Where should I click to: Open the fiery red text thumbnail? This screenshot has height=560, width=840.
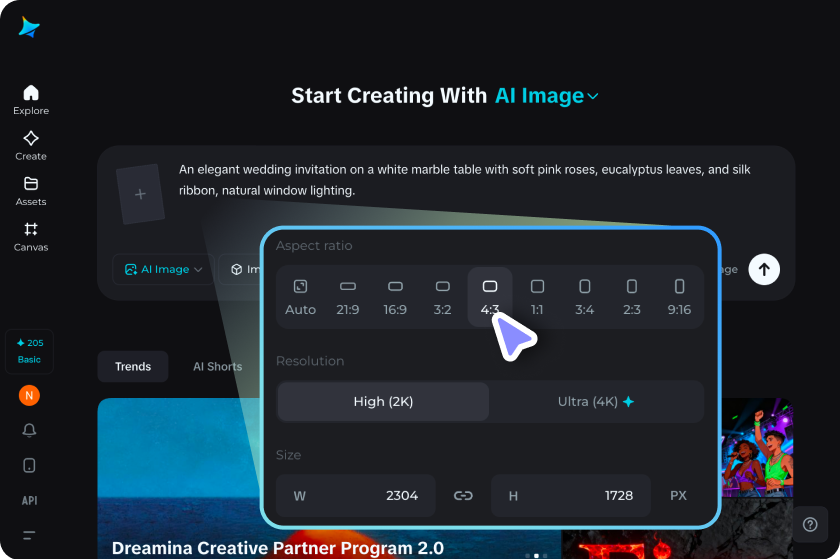tap(677, 543)
